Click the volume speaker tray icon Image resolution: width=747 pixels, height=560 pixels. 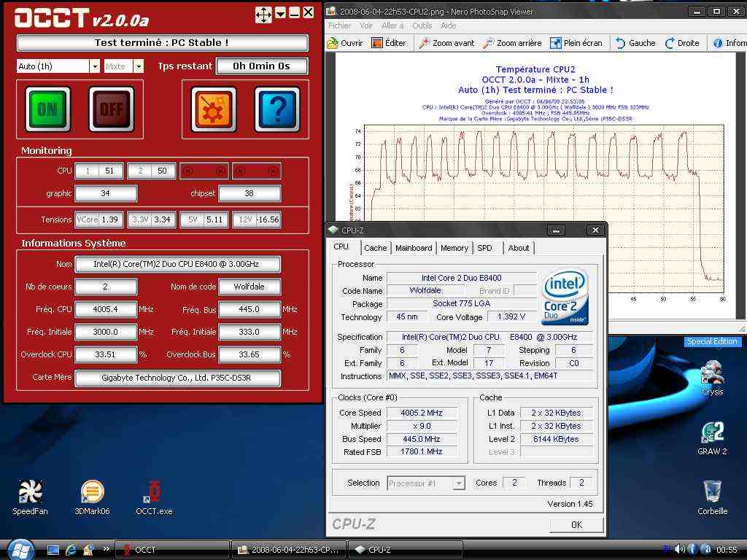click(680, 549)
